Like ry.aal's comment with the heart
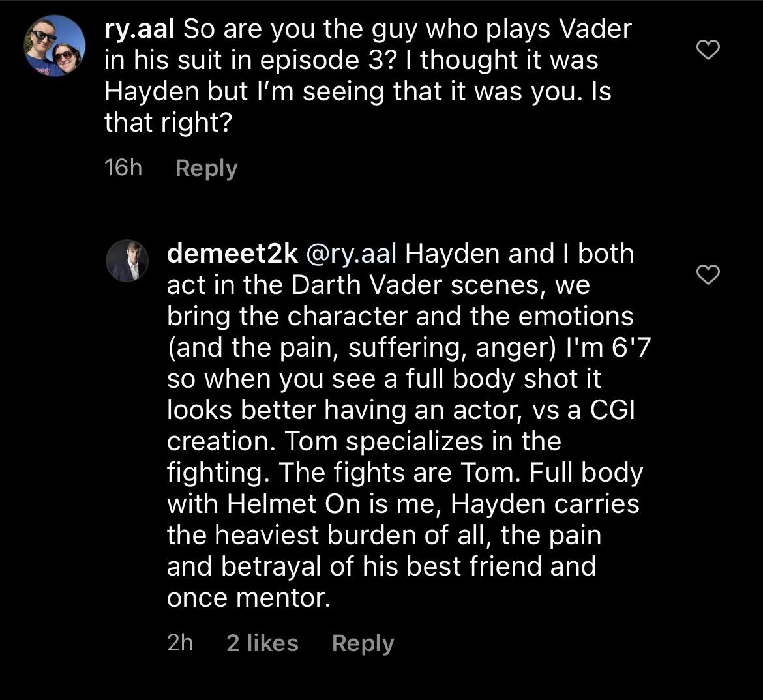Image resolution: width=763 pixels, height=700 pixels. pos(708,50)
